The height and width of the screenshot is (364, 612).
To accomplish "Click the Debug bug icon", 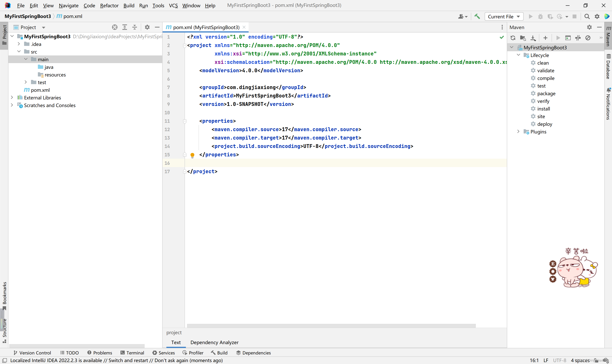I will click(x=540, y=16).
